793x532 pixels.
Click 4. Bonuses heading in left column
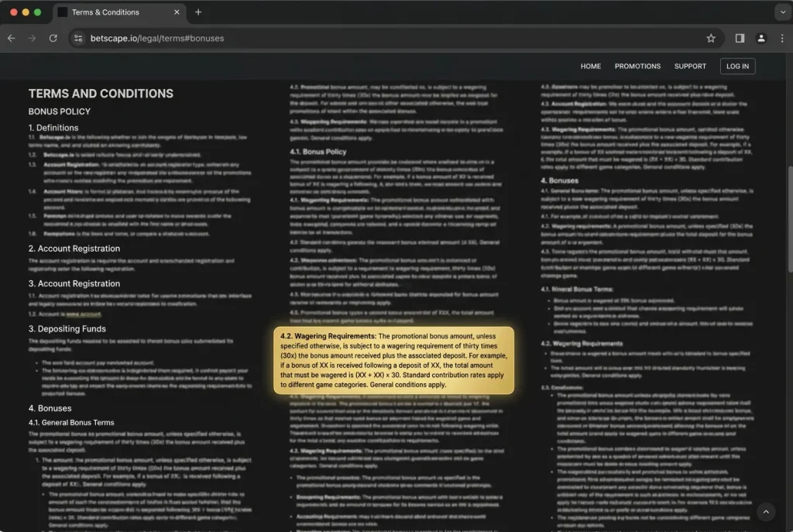click(x=50, y=408)
